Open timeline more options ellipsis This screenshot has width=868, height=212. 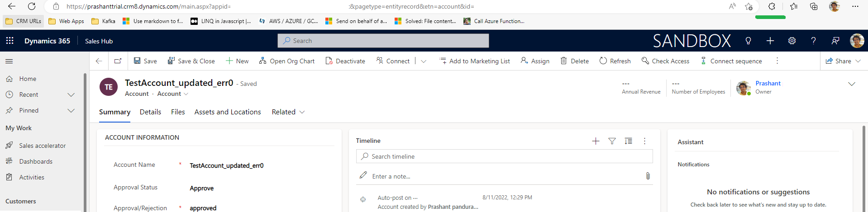coord(644,141)
